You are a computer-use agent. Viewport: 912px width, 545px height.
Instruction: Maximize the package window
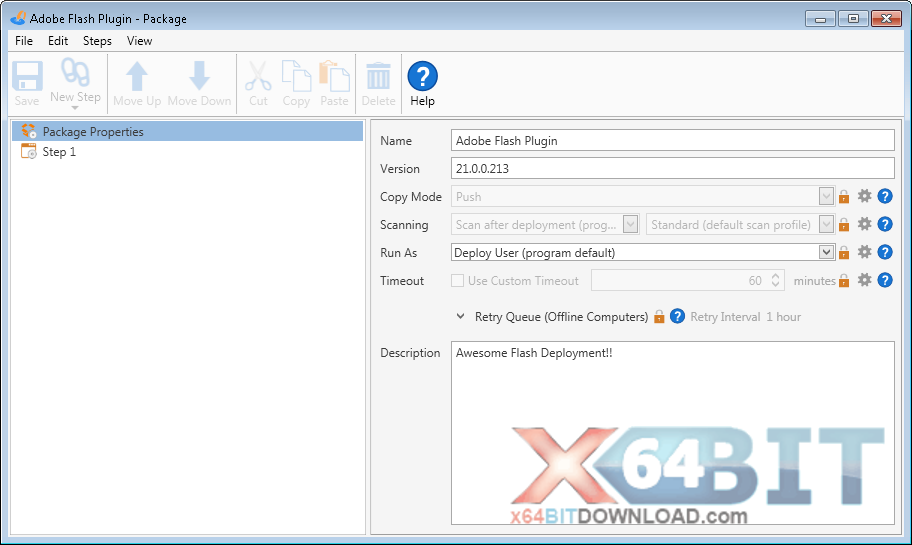pyautogui.click(x=853, y=19)
